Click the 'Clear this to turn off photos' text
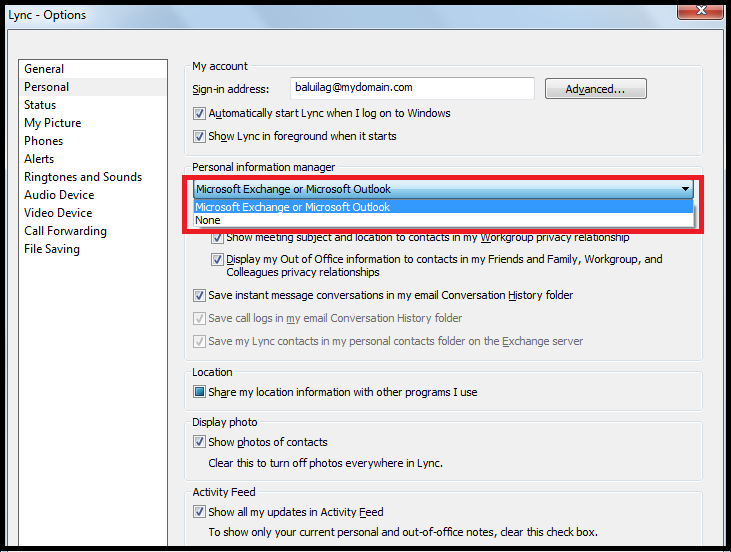The width and height of the screenshot is (731, 552). [x=325, y=463]
